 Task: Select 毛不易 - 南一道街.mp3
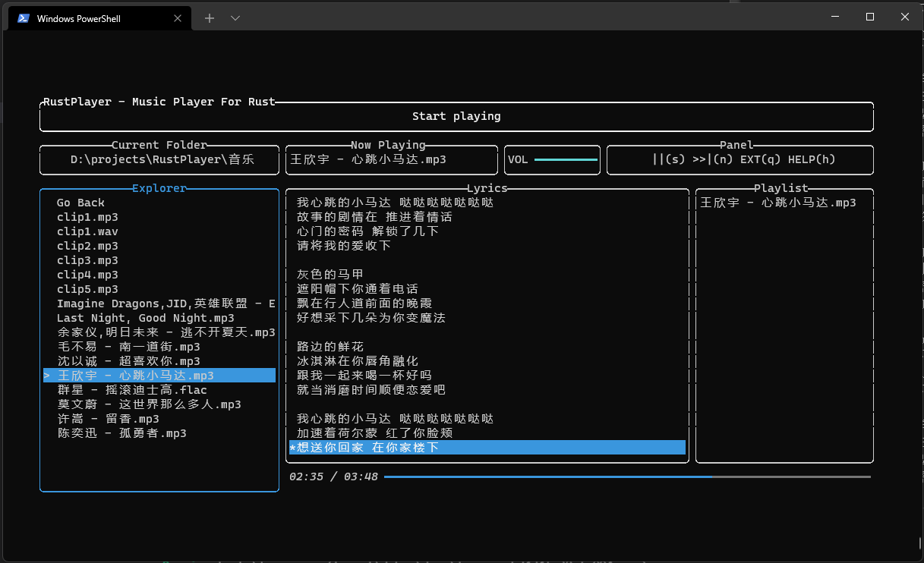coord(128,347)
